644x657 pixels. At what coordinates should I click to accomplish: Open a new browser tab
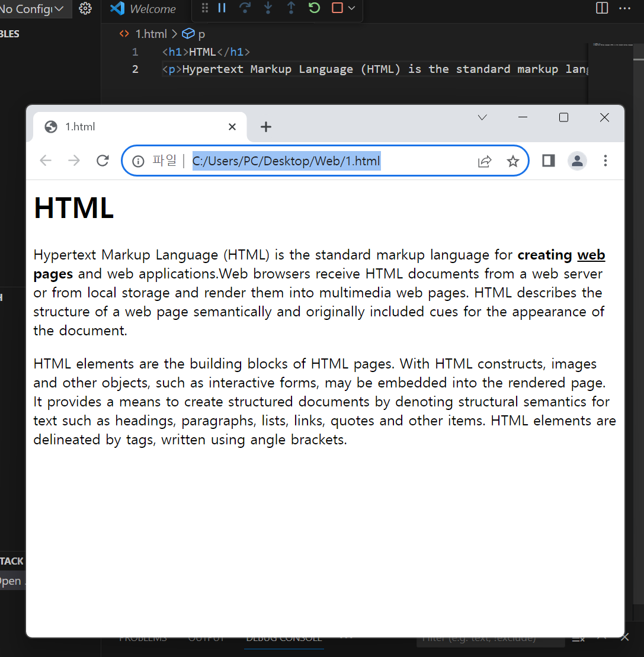[x=265, y=126]
